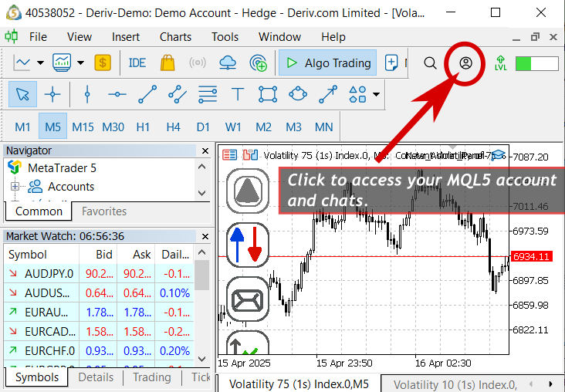This screenshot has height=392, width=565.
Task: Switch to the Favorites tab in Navigator
Action: (x=104, y=211)
